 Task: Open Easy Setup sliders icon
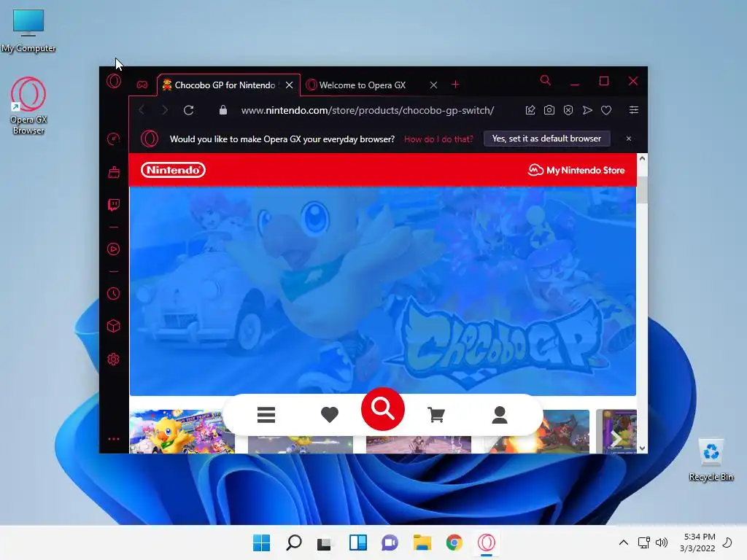click(634, 110)
